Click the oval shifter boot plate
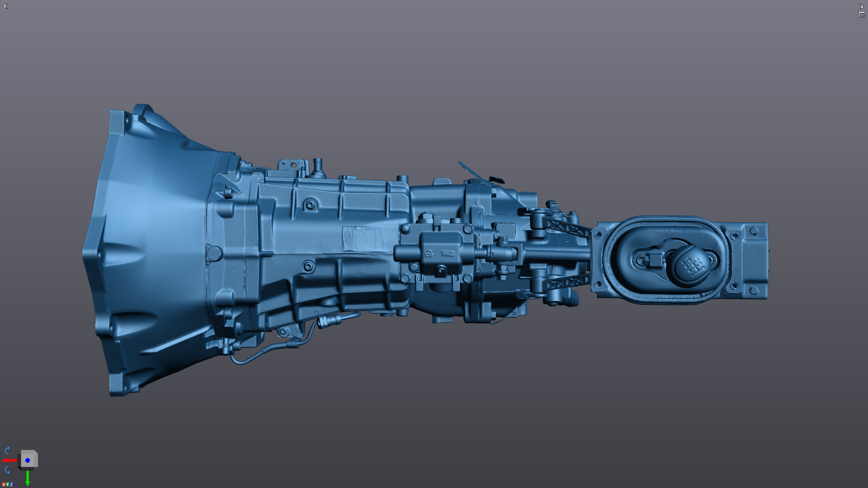Screen dimensions: 868x488 tap(665, 260)
